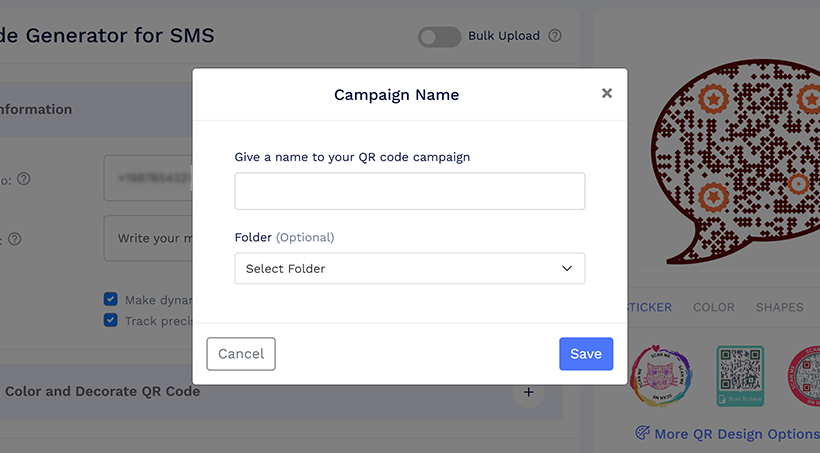820x453 pixels.
Task: Select the red circular Scan Me sticker
Action: (804, 376)
